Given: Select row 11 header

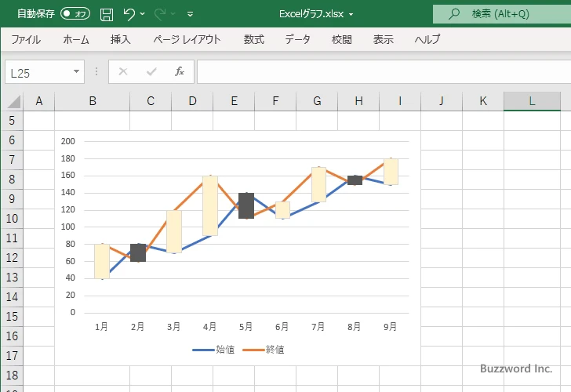Looking at the screenshot, I should pyautogui.click(x=12, y=238).
